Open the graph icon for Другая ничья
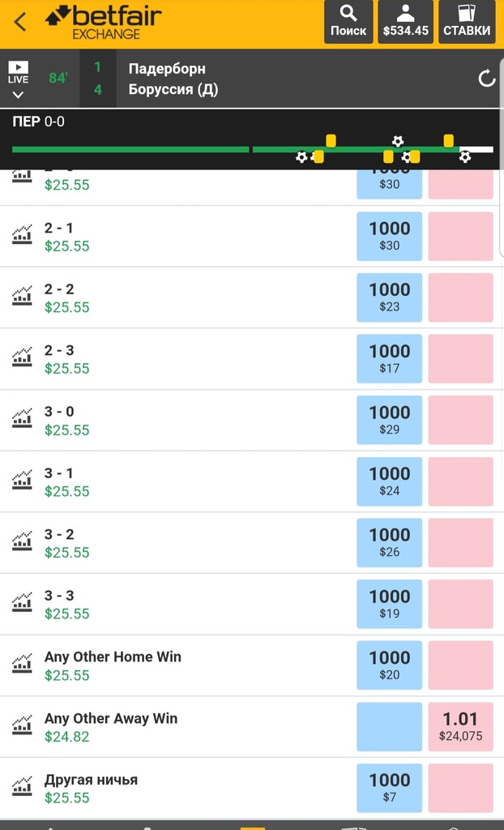504x830 pixels. [x=22, y=786]
